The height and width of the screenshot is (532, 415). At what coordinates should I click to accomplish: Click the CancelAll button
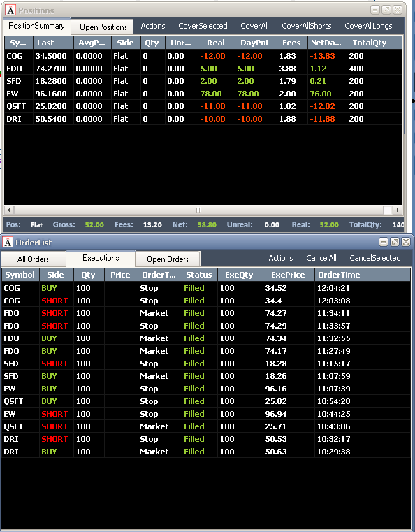click(x=321, y=258)
